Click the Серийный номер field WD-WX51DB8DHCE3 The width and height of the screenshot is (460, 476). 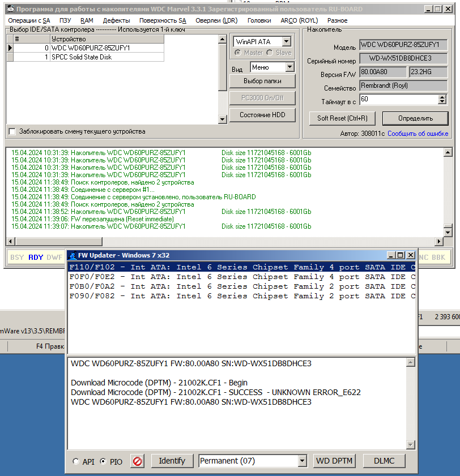(403, 58)
